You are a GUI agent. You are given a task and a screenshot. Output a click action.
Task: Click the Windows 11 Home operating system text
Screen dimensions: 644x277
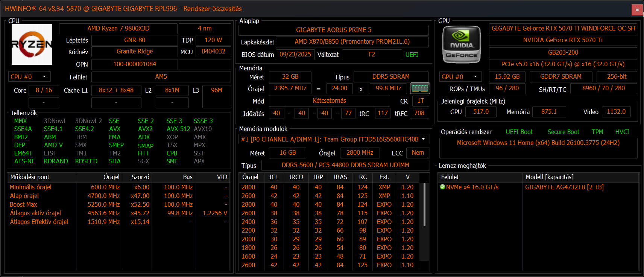pyautogui.click(x=538, y=143)
